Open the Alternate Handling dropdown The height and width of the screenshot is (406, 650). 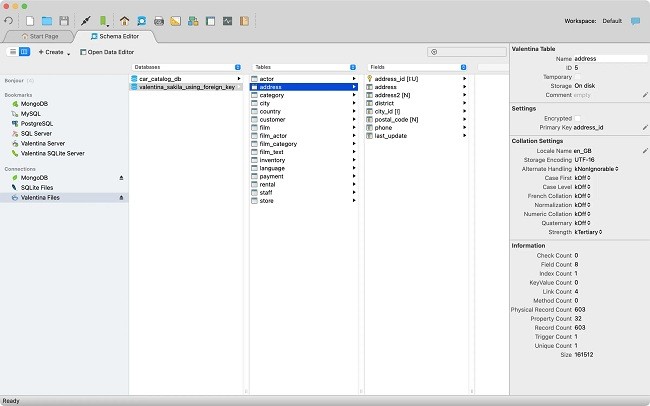click(597, 168)
